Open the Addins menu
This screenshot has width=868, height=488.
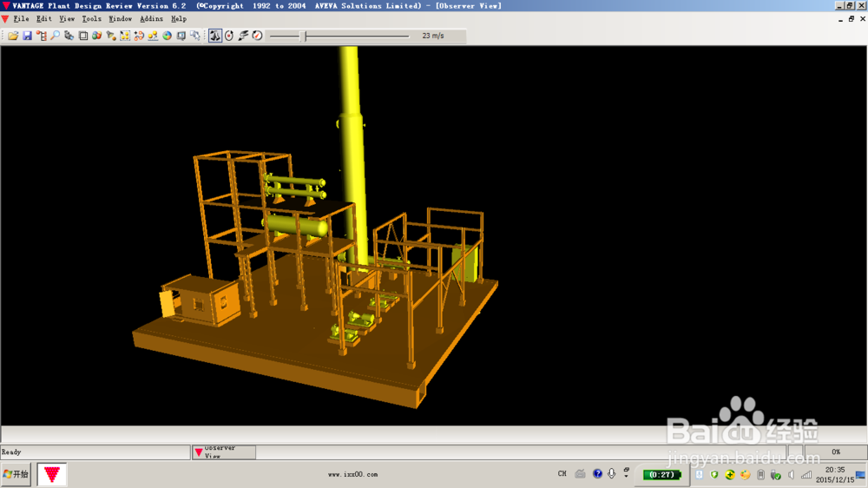click(x=151, y=19)
